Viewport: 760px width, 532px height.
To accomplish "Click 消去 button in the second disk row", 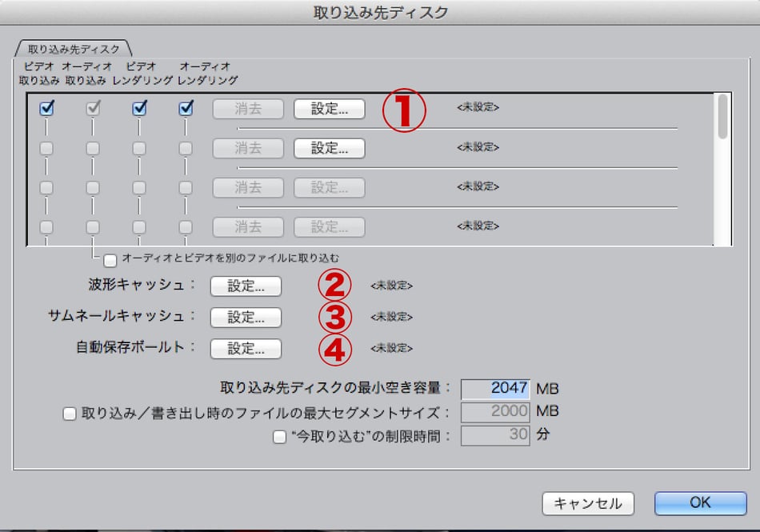I will click(x=248, y=148).
